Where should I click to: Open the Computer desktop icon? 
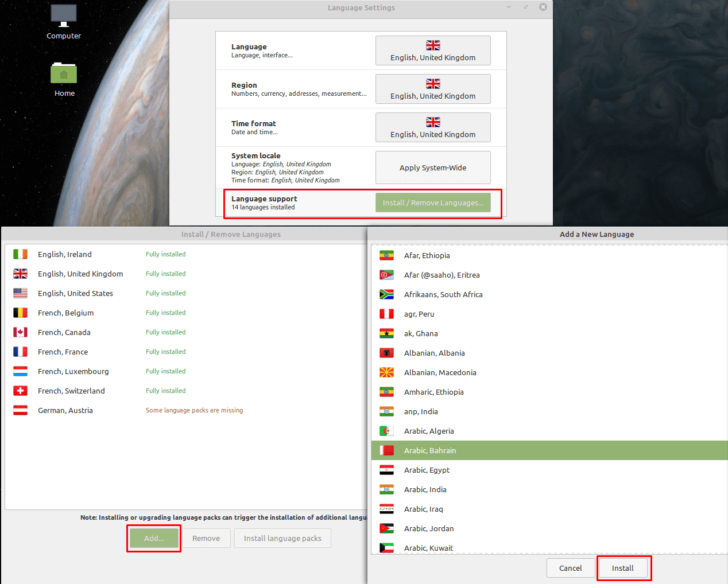[x=64, y=22]
